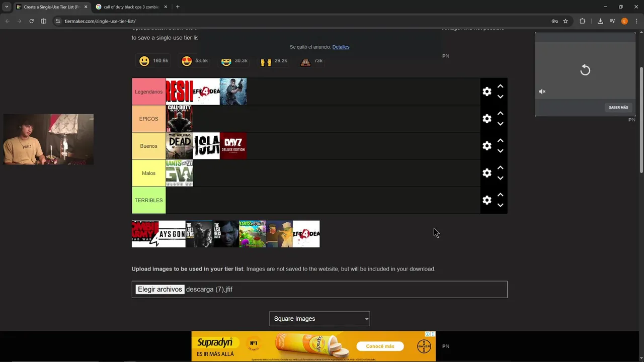644x362 pixels.
Task: Select The Last of Us Part II image
Action: coord(225,234)
